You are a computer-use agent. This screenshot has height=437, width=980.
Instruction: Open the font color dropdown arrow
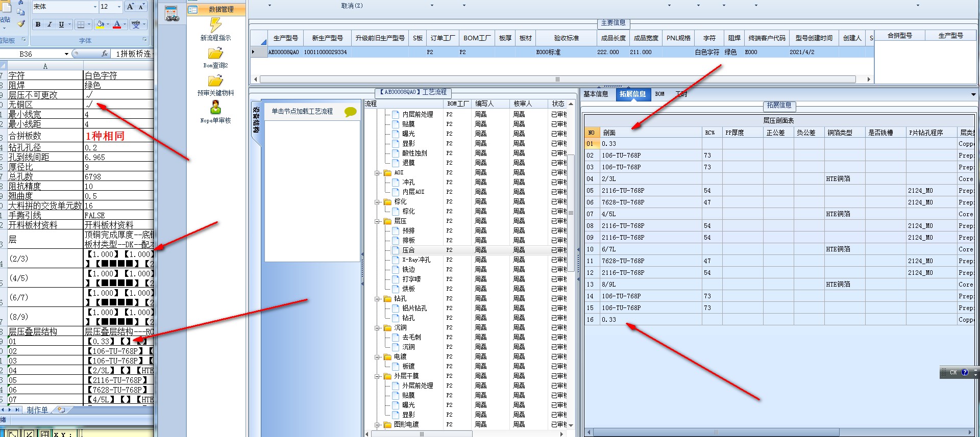[x=124, y=24]
